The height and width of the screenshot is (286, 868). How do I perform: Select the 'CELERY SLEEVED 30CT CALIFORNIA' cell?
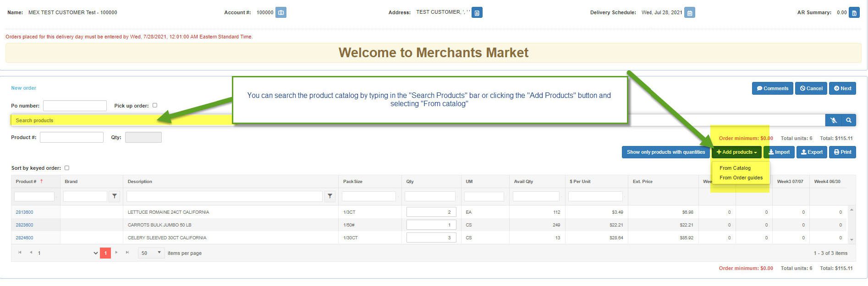point(231,238)
